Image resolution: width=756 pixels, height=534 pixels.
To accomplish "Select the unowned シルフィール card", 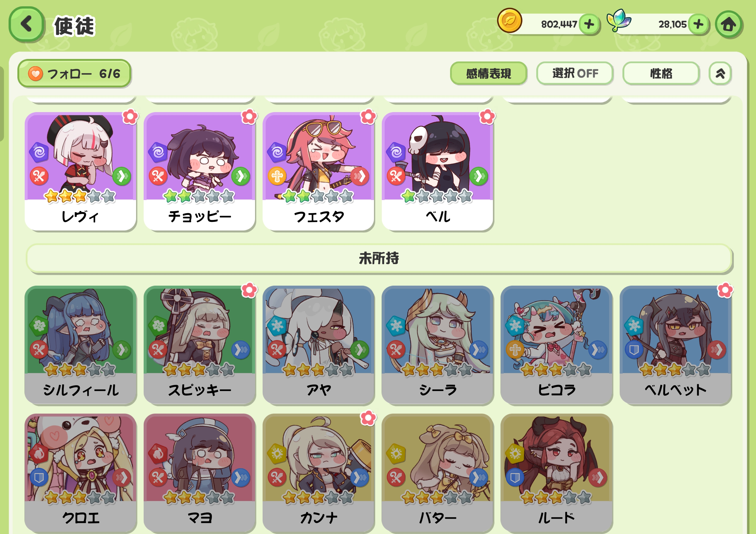I will (x=80, y=345).
